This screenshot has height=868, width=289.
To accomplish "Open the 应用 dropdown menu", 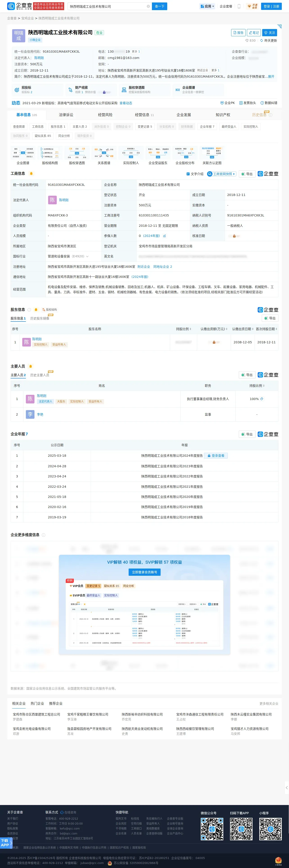I will point(207,6).
